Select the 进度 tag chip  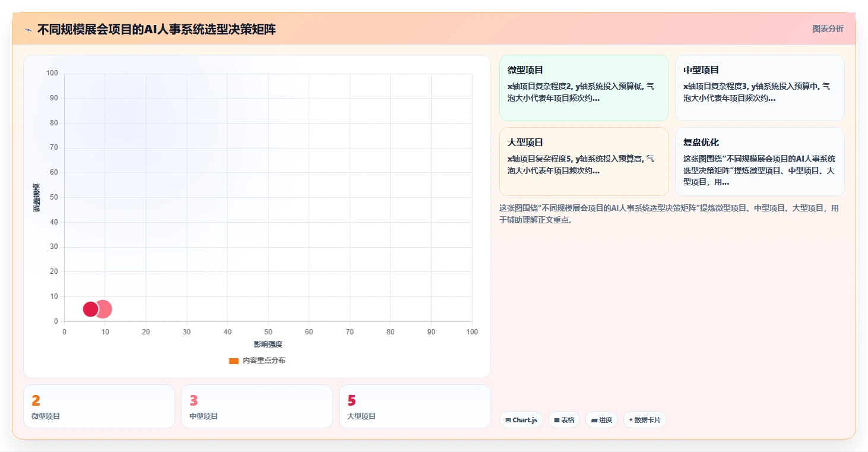click(x=601, y=420)
